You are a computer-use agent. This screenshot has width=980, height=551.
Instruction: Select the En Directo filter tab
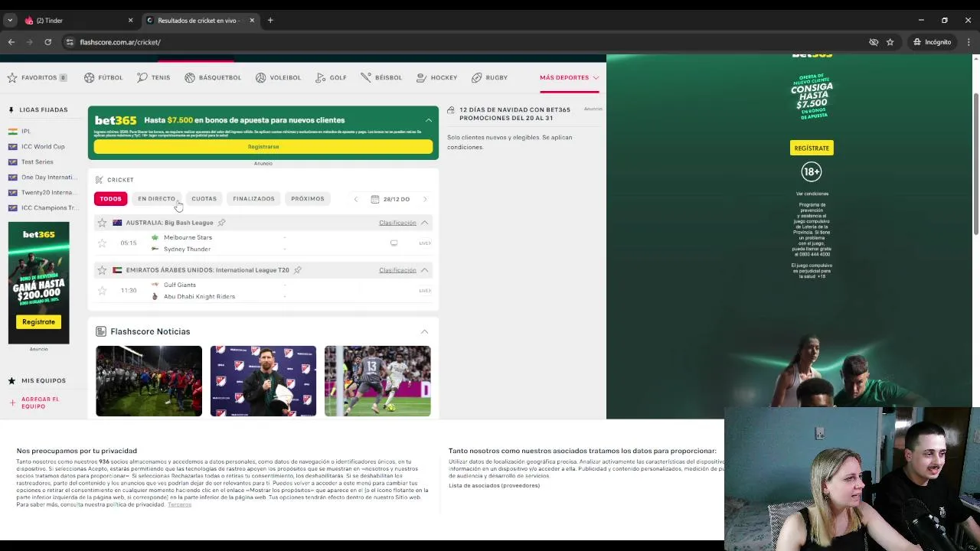point(156,199)
